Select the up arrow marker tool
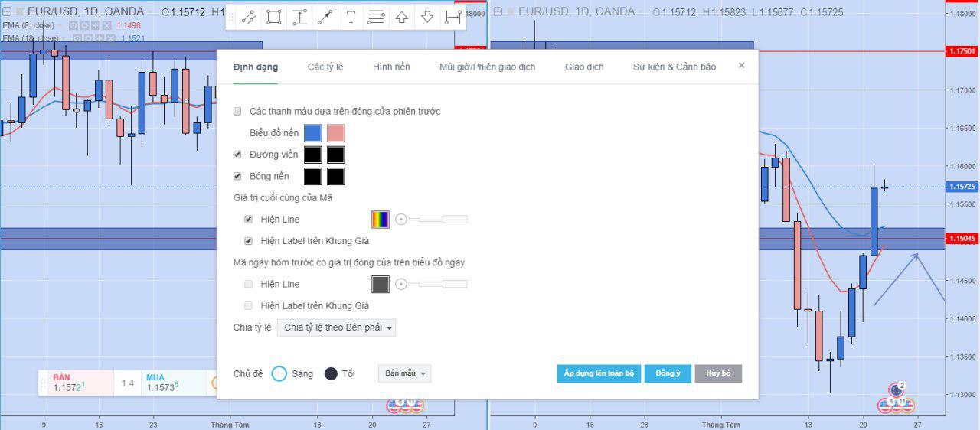The image size is (980, 430). 402,18
